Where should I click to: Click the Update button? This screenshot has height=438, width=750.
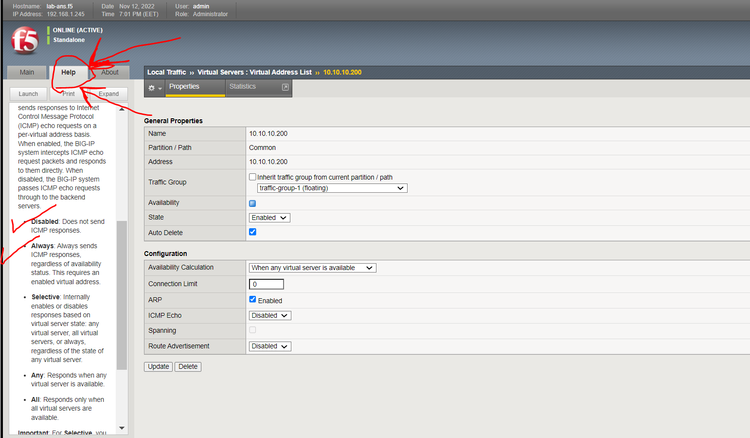(x=158, y=367)
